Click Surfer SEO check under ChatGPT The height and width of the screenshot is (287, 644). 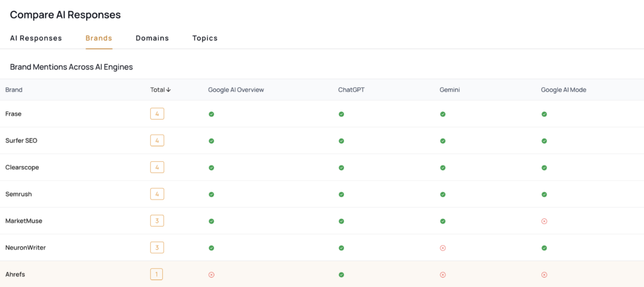341,141
